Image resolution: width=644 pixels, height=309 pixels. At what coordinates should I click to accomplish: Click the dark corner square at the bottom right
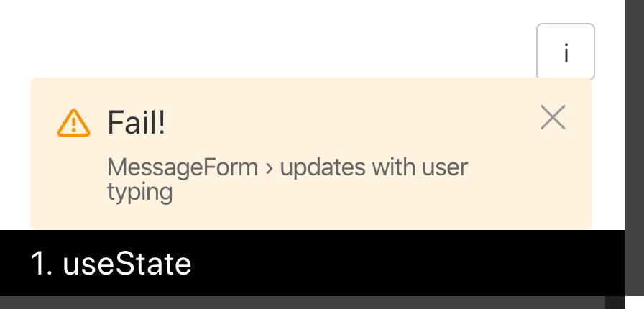click(x=615, y=303)
